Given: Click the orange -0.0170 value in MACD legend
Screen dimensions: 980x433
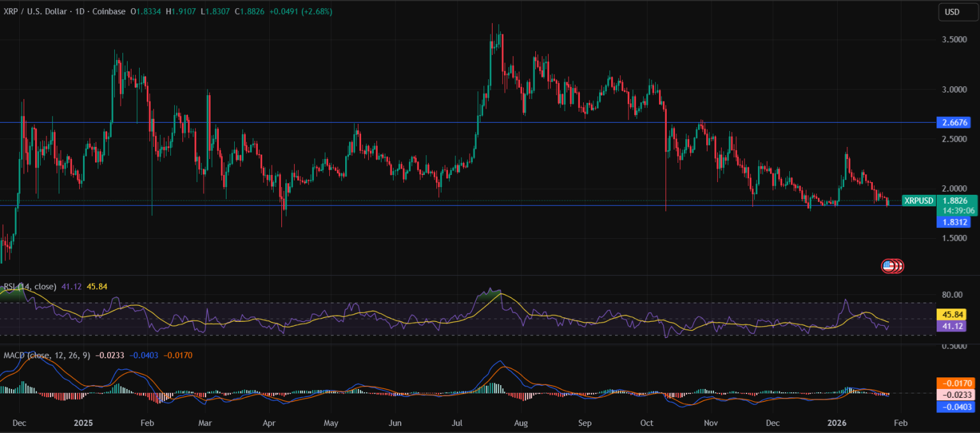Looking at the screenshot, I should click(x=178, y=355).
